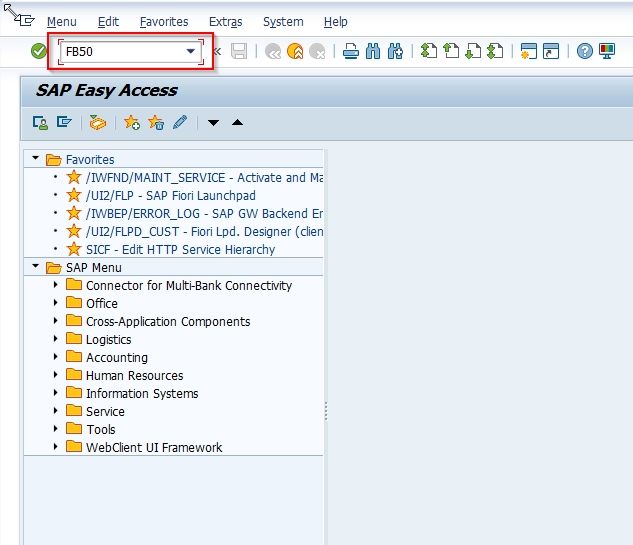
Task: Expand the Service folder
Action: 56,410
